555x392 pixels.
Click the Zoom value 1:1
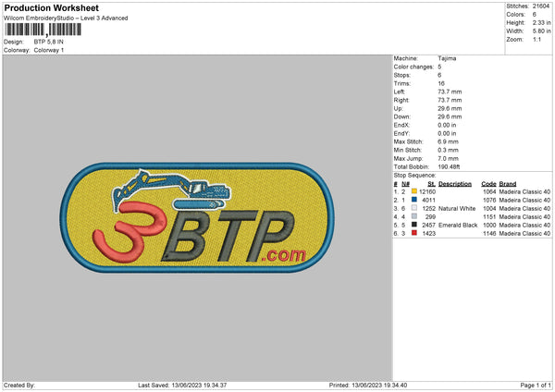[536, 40]
